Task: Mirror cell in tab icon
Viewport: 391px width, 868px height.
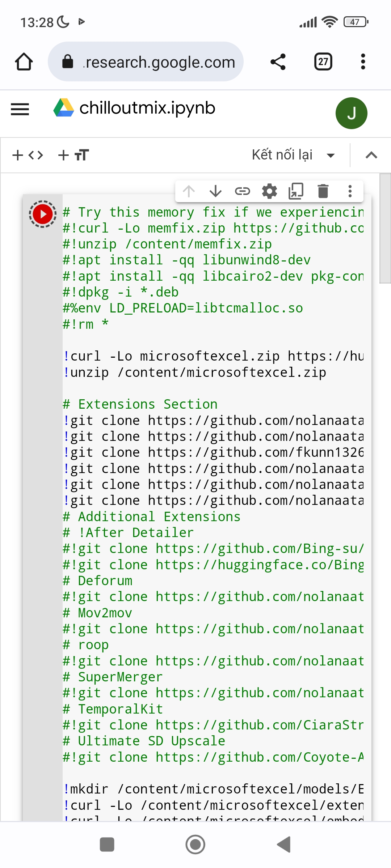Action: coord(296,191)
